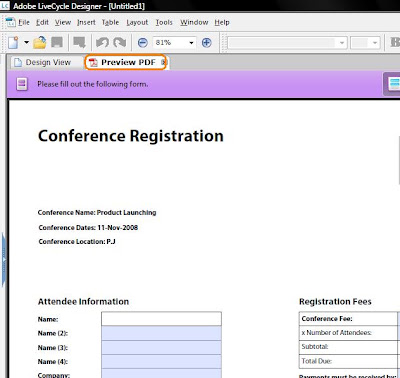
Task: Click the New document icon
Action: 13,43
